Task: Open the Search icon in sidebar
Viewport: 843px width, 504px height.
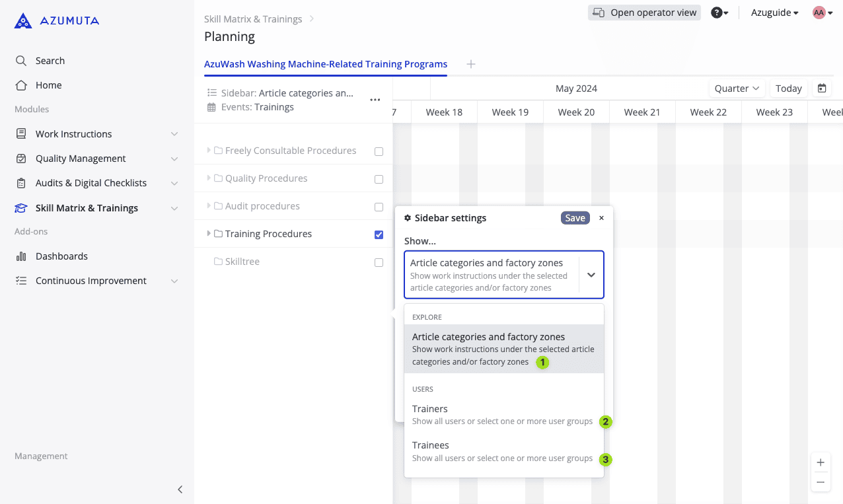Action: click(20, 60)
